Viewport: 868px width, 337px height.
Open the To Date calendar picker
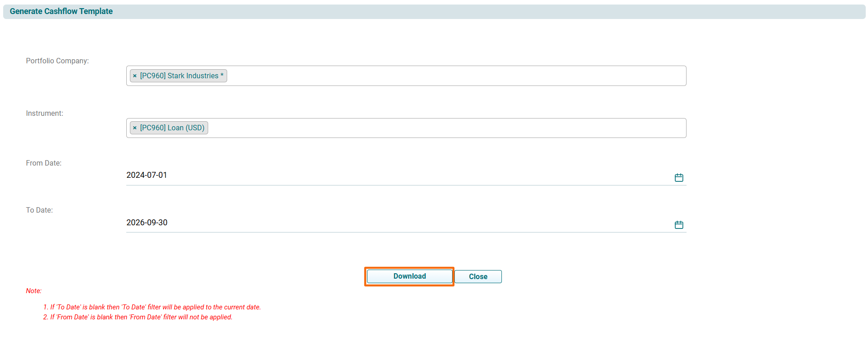[x=678, y=225]
